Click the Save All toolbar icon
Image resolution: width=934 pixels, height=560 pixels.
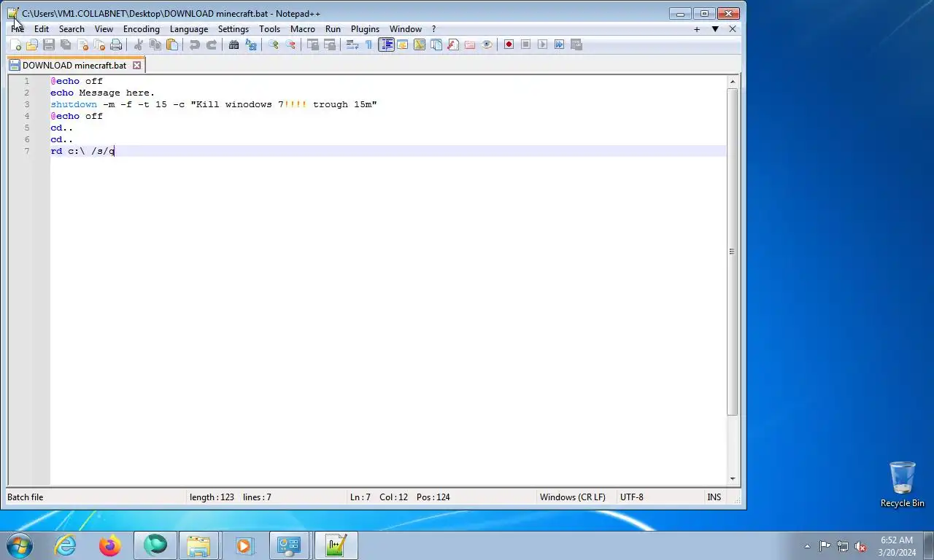pos(66,44)
